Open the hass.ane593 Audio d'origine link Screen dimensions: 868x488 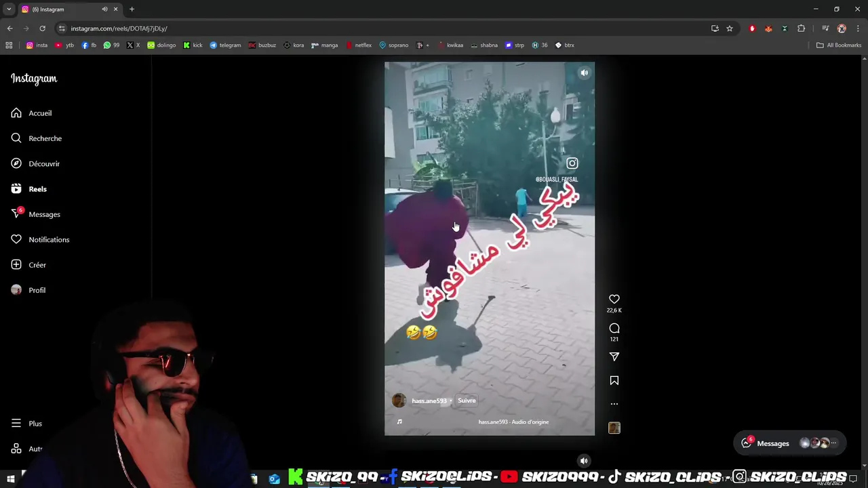click(513, 422)
